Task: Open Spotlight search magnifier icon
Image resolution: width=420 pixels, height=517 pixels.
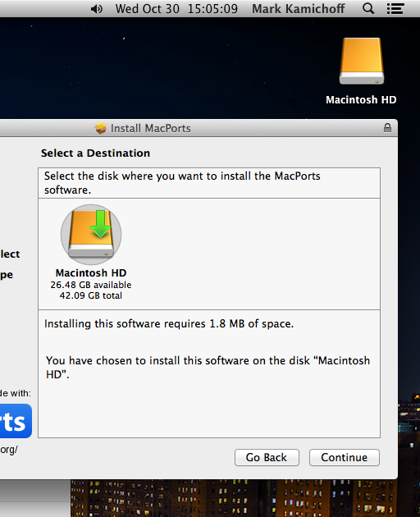Action: click(368, 8)
